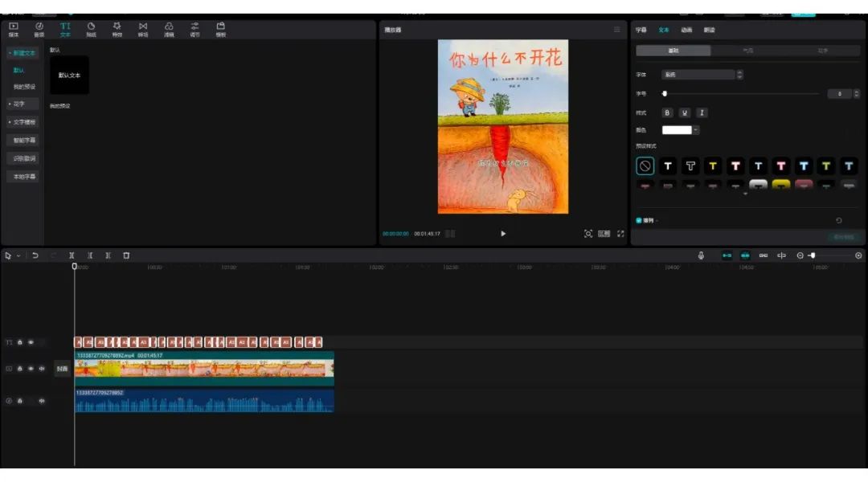Image resolution: width=868 pixels, height=482 pixels.
Task: Hide the text subtitle track with the eye icon
Action: tap(31, 342)
